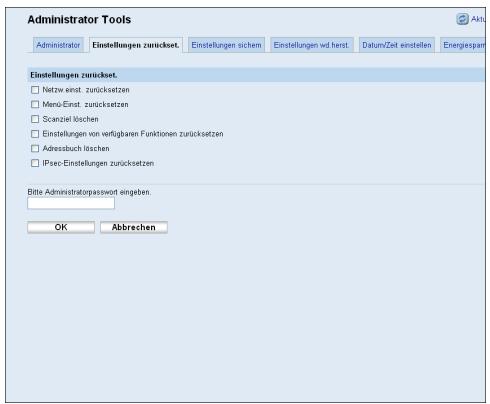Open the Energiespar tab
The width and height of the screenshot is (490, 404).
(463, 45)
